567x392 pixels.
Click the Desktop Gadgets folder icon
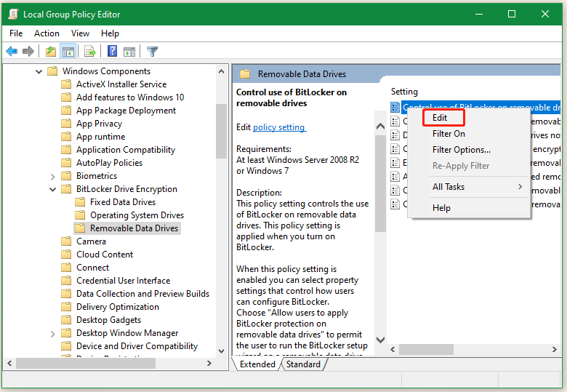[x=66, y=320]
